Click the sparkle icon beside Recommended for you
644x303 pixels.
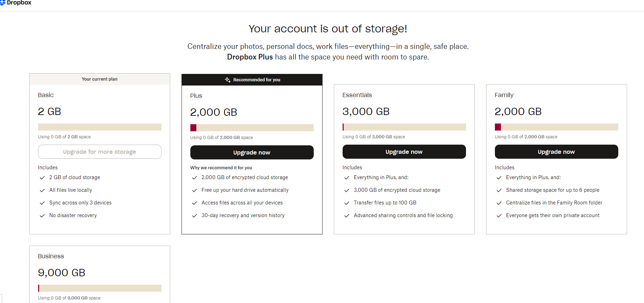click(x=228, y=80)
